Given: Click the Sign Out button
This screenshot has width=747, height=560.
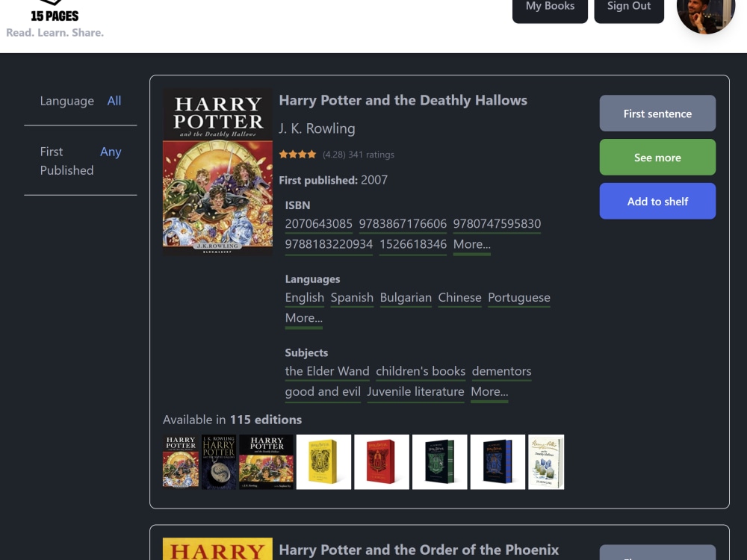Looking at the screenshot, I should click(x=629, y=7).
